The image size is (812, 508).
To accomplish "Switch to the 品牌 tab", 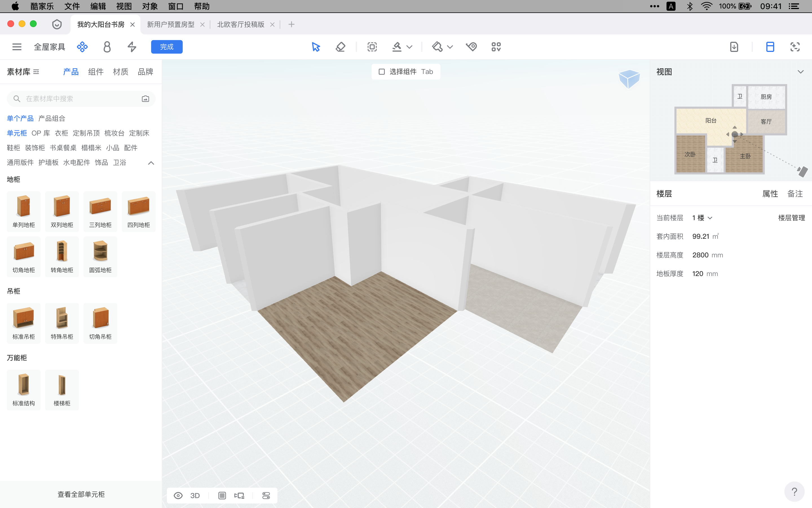I will point(145,72).
